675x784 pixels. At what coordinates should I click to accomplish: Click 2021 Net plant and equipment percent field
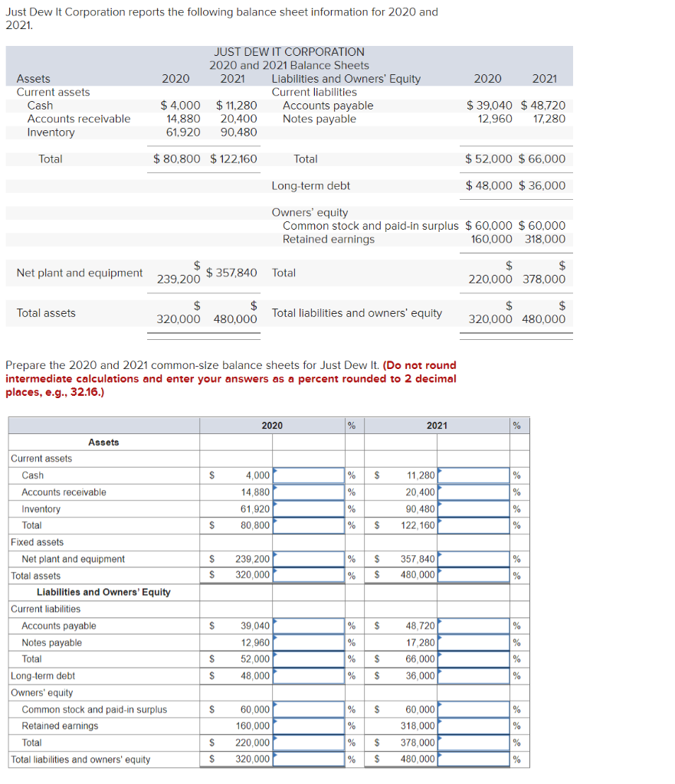click(x=473, y=559)
